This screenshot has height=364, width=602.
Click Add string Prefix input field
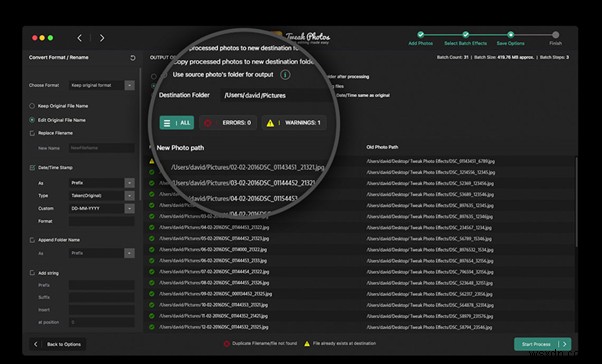[102, 285]
